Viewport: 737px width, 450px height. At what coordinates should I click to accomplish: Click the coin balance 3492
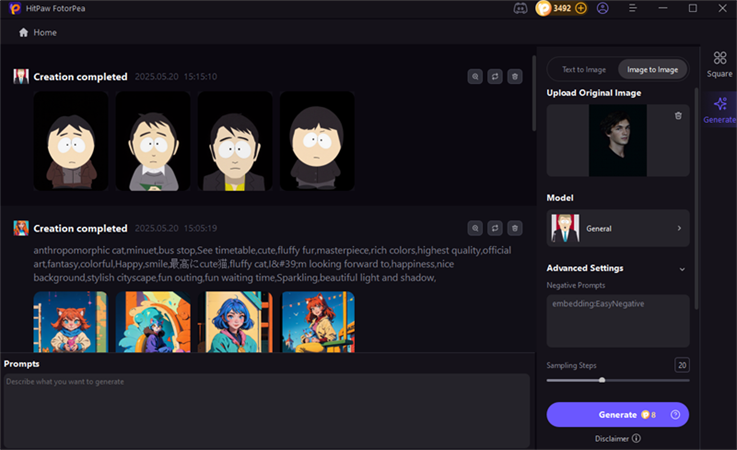pyautogui.click(x=562, y=8)
